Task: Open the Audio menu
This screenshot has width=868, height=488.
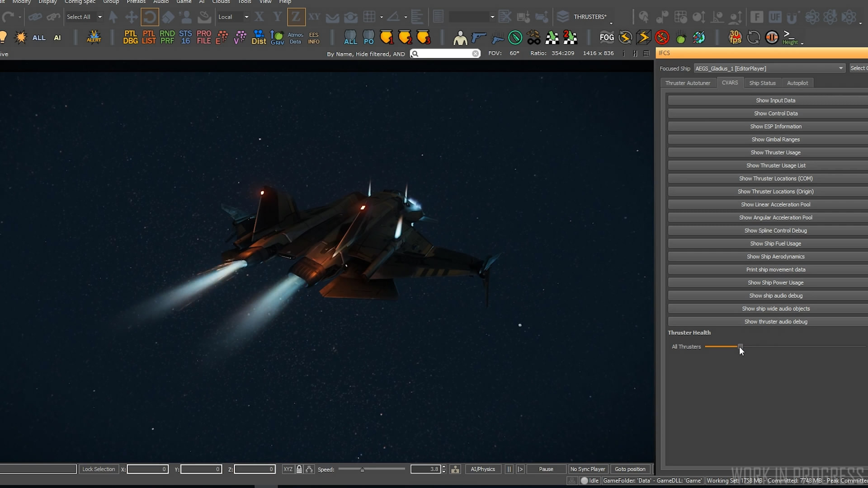Action: tap(161, 2)
